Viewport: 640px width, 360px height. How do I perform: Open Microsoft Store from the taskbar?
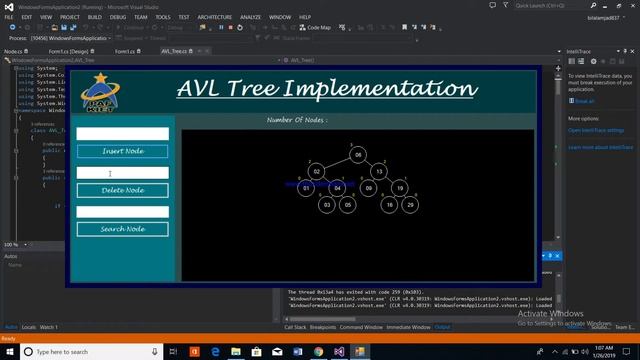(x=256, y=351)
